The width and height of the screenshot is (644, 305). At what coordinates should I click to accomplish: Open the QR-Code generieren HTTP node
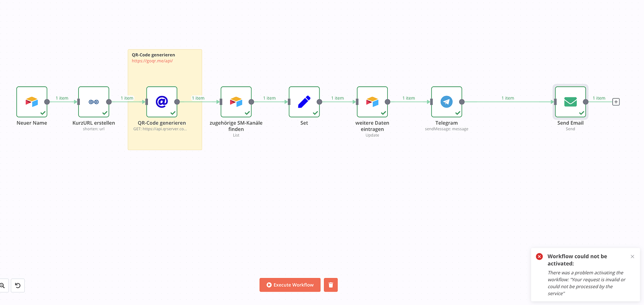coord(162,102)
